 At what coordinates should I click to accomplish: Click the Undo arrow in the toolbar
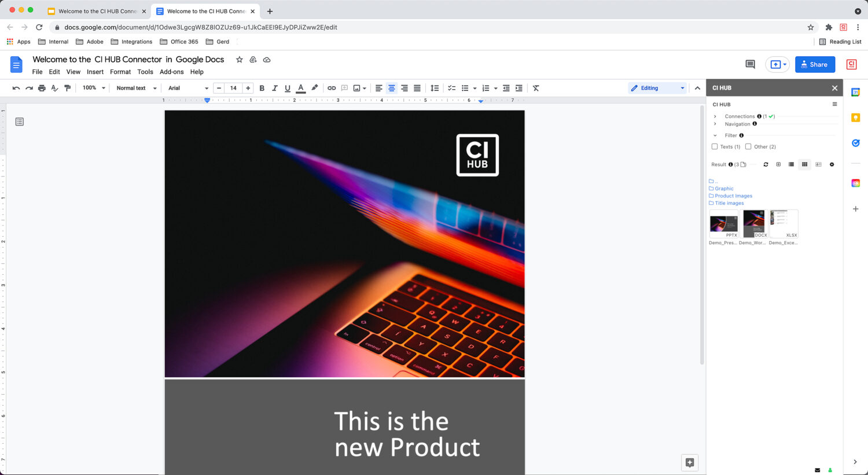pos(16,88)
